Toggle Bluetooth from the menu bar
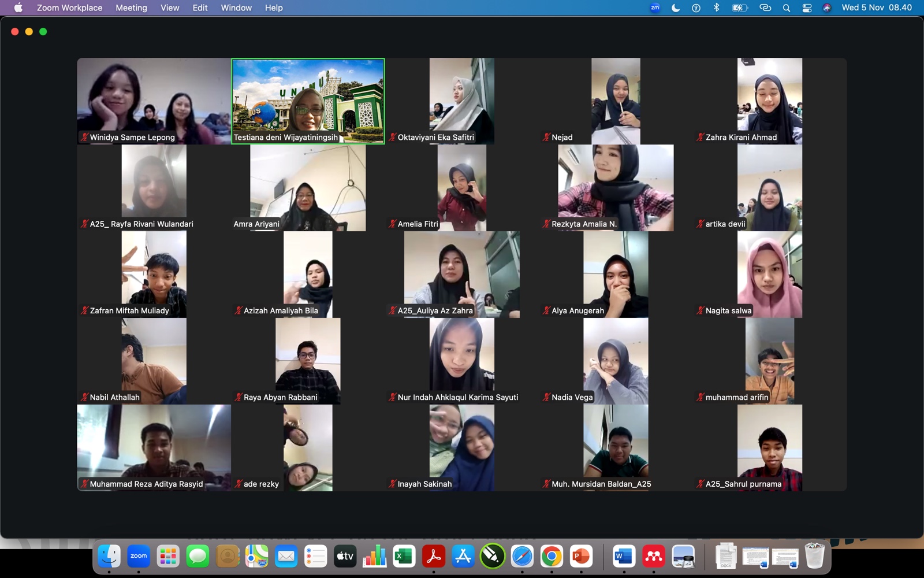924x578 pixels. tap(716, 8)
